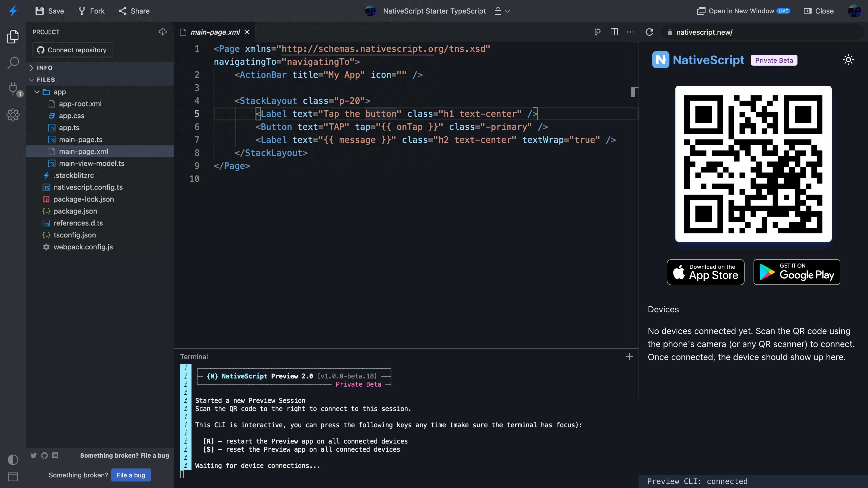The width and height of the screenshot is (868, 488).
Task: Get it on Google Play
Action: [x=797, y=272]
